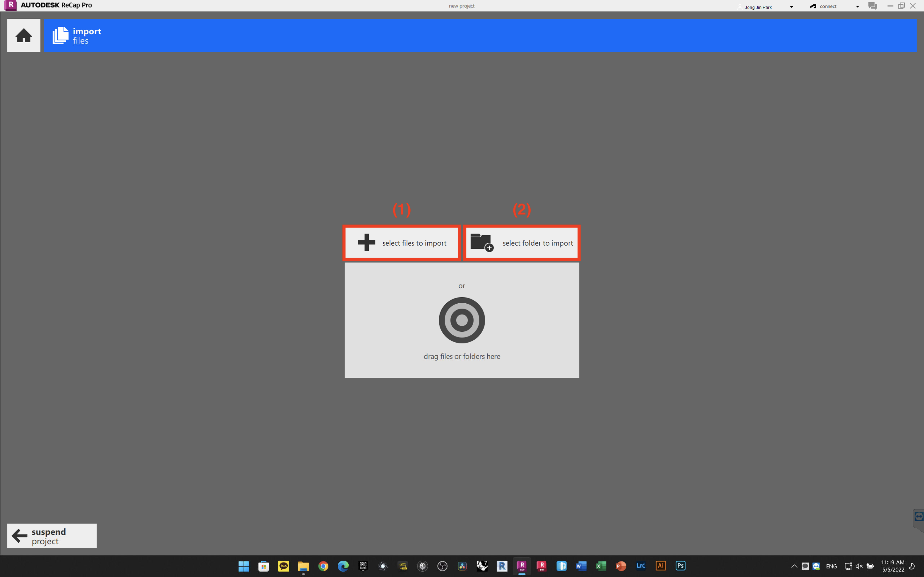Click select files to import button
This screenshot has width=924, height=577.
coord(414,243)
